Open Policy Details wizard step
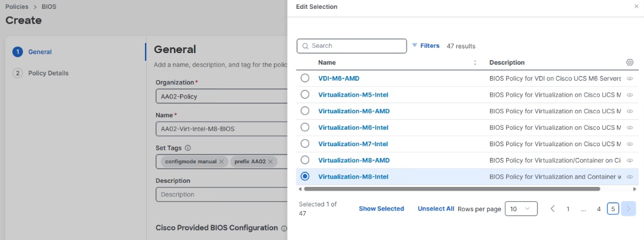The image size is (644, 240). point(41,73)
